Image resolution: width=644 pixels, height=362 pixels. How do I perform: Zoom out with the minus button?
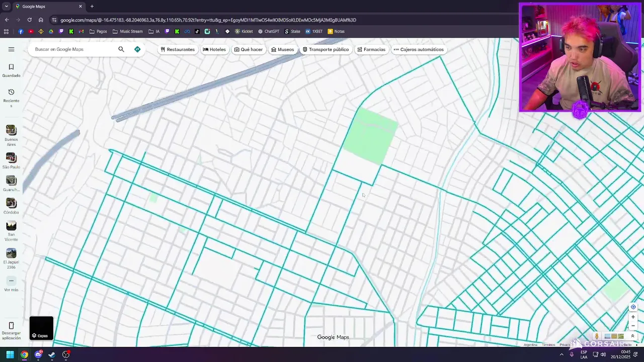pyautogui.click(x=633, y=326)
